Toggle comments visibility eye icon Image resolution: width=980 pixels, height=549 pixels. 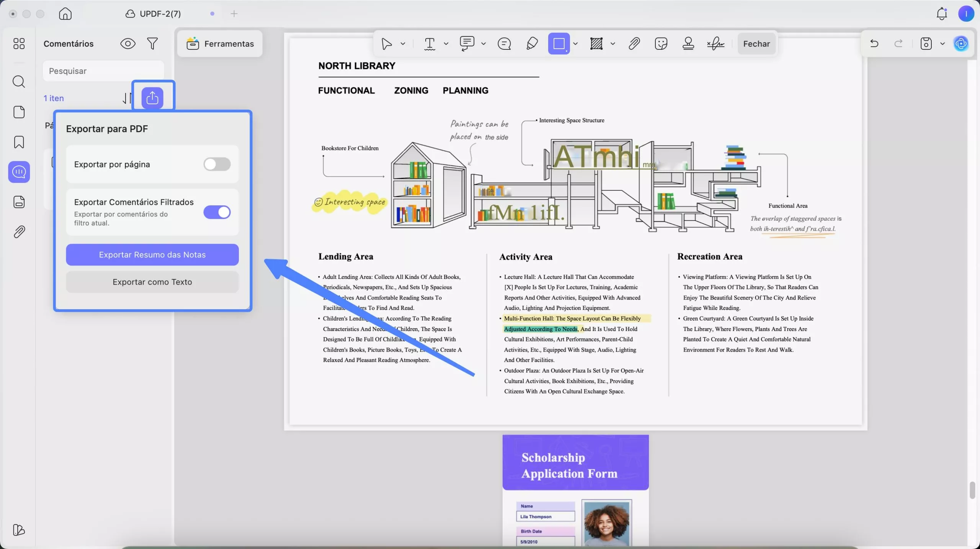point(128,44)
